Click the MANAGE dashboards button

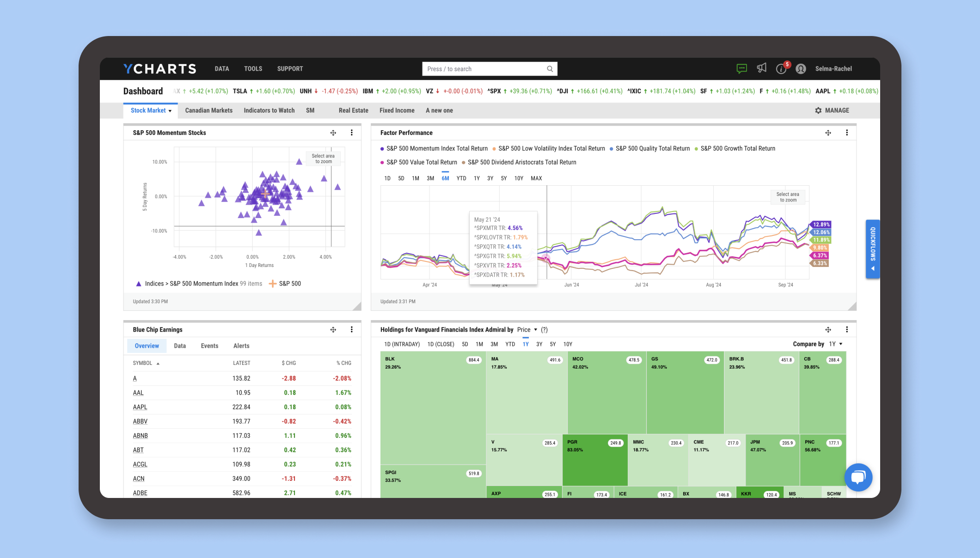[x=832, y=110]
